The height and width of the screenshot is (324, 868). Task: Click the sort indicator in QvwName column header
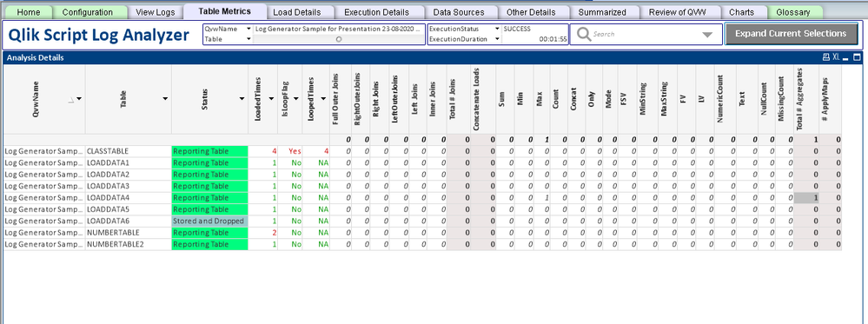pyautogui.click(x=71, y=100)
